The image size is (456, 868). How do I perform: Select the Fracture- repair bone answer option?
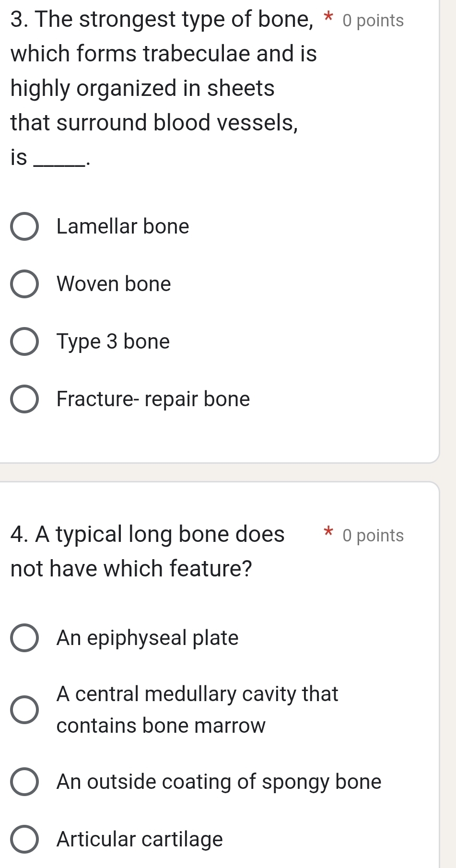coord(25,399)
